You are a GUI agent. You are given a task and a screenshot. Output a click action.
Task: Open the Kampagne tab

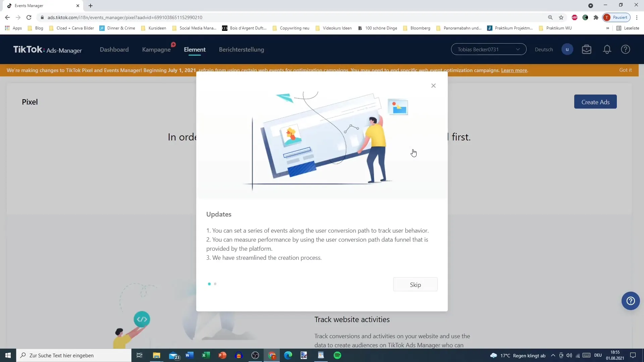pyautogui.click(x=156, y=50)
